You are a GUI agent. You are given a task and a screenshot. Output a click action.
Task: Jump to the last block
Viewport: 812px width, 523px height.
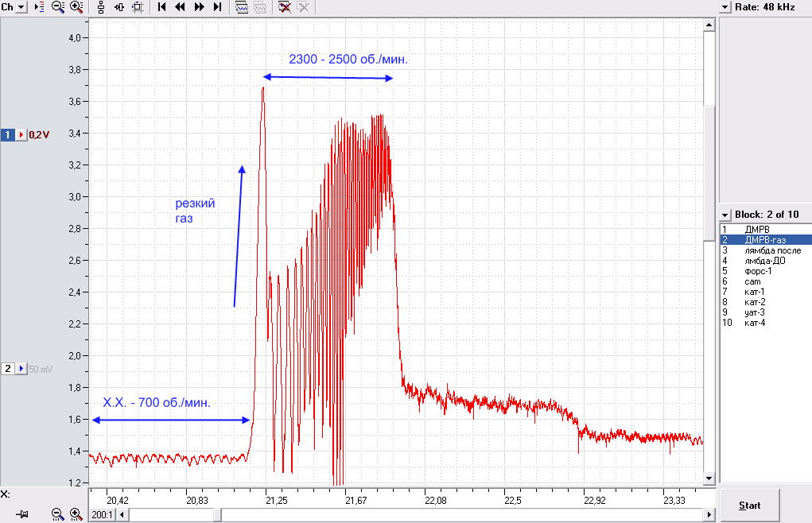[217, 7]
